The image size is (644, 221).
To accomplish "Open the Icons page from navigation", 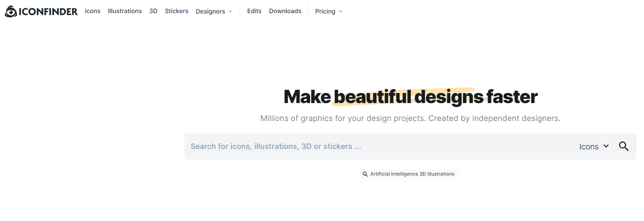I will [92, 11].
